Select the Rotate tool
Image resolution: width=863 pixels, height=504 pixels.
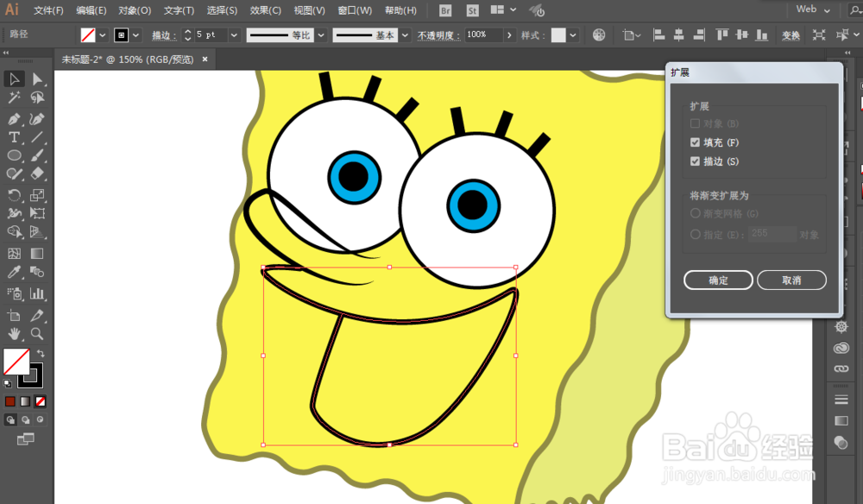coord(15,195)
